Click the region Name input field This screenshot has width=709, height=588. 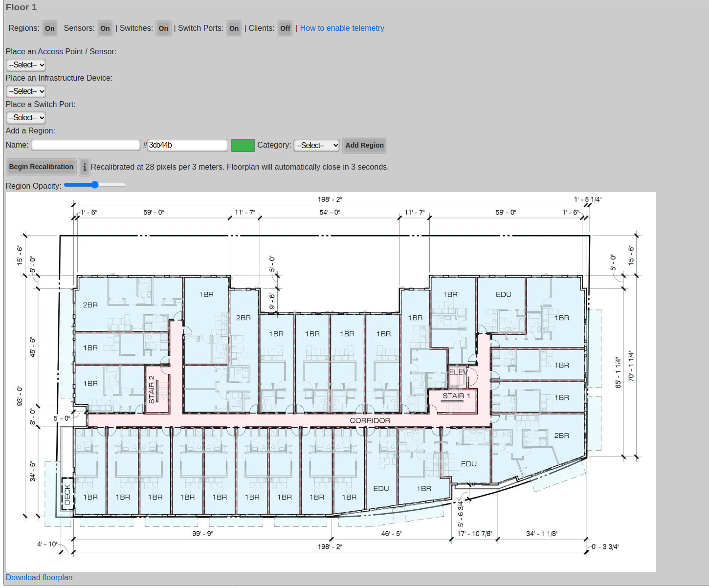pos(86,145)
